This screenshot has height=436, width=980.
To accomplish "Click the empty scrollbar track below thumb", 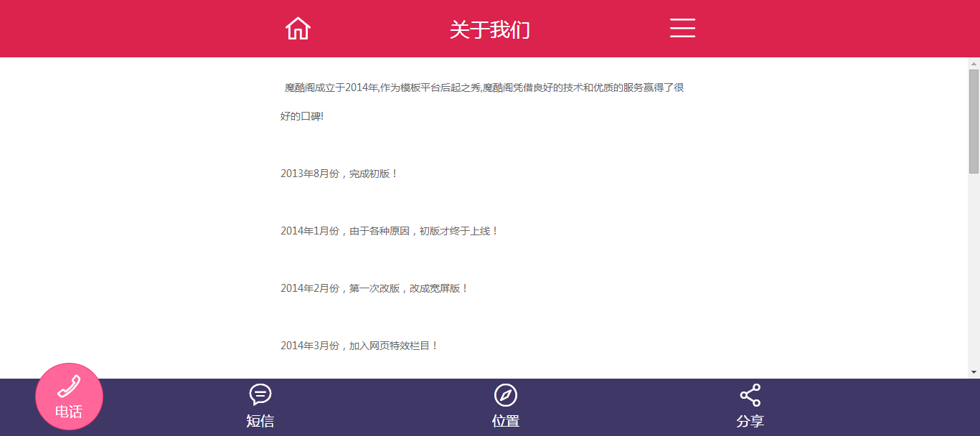I will 974,272.
